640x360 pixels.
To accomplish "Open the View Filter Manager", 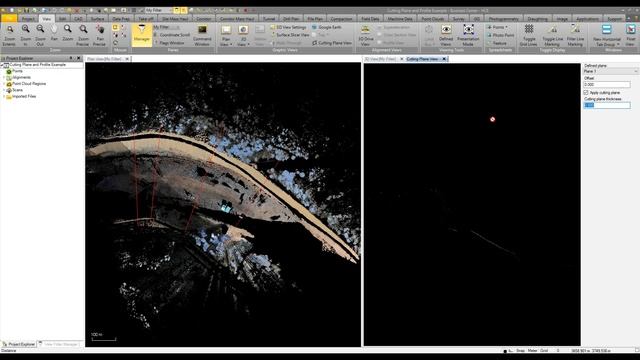I will click(142, 35).
